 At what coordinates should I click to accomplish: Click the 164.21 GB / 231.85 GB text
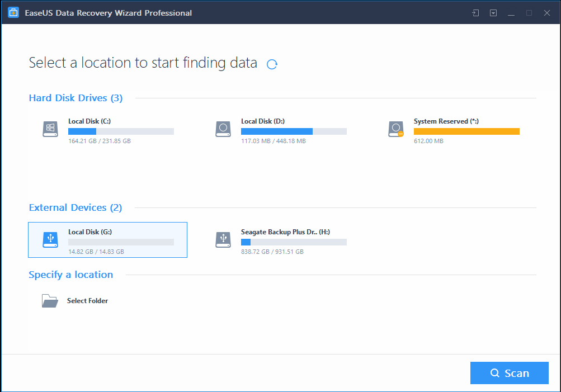(x=100, y=141)
